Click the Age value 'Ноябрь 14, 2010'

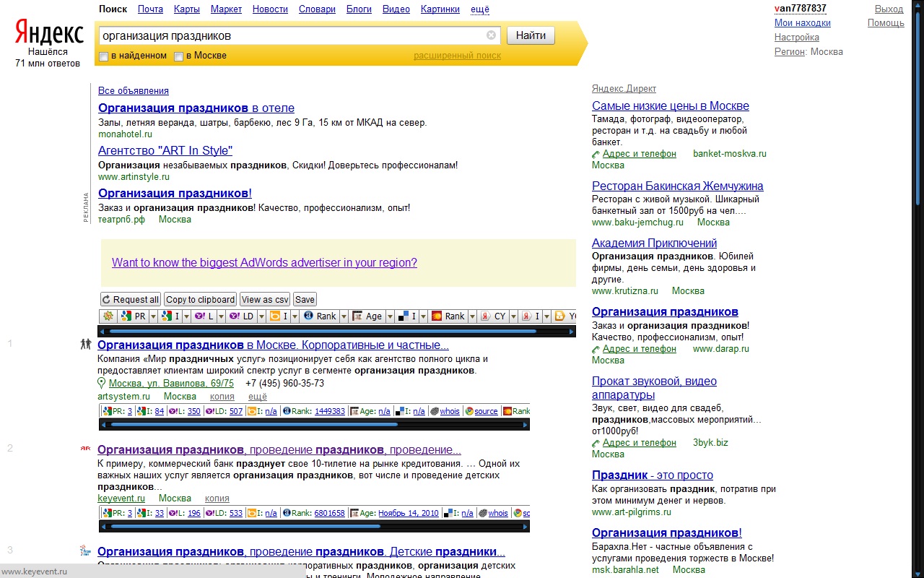click(x=409, y=513)
